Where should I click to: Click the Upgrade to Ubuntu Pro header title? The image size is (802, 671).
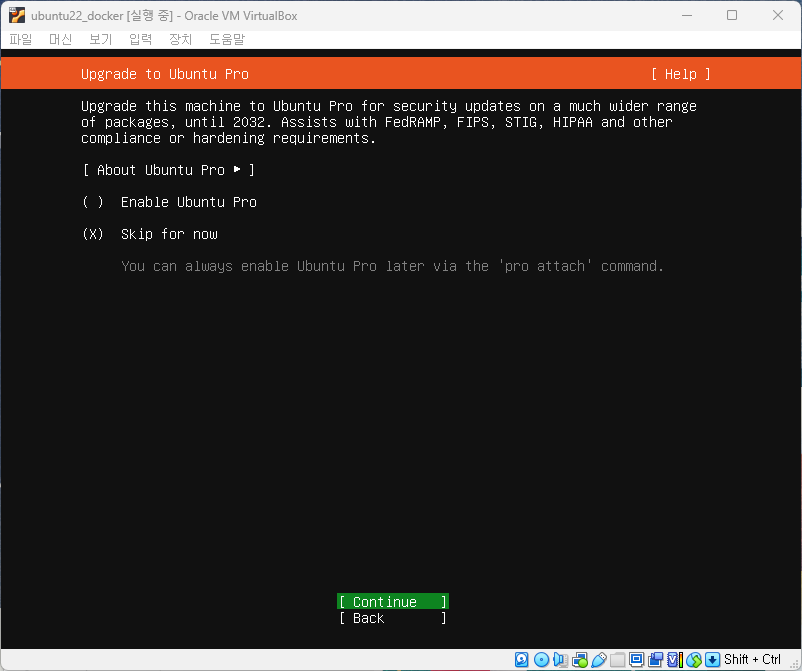click(x=165, y=74)
